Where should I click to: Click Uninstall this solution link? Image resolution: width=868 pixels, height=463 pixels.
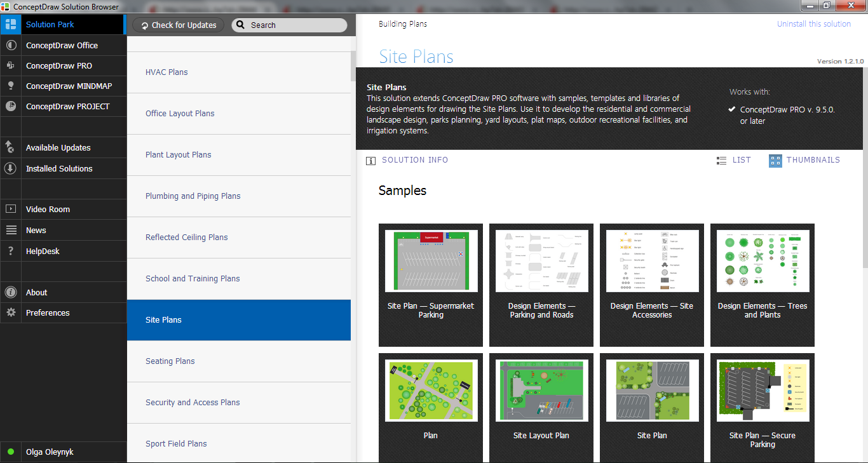[814, 23]
